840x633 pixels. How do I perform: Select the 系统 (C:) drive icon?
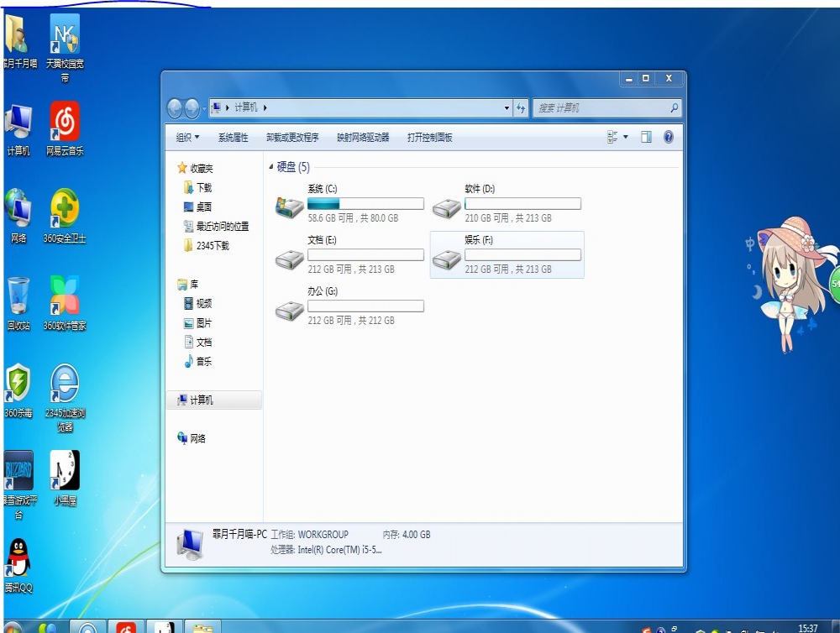pyautogui.click(x=290, y=207)
